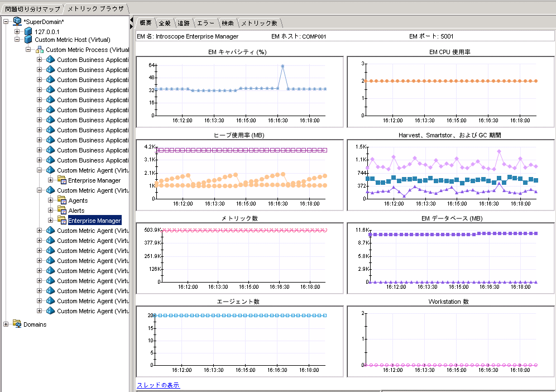Click the topmost Custom Business Application icon

click(x=51, y=60)
